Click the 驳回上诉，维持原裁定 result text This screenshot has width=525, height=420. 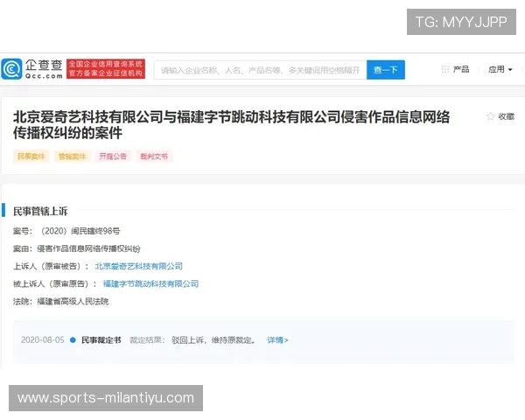coord(213,340)
